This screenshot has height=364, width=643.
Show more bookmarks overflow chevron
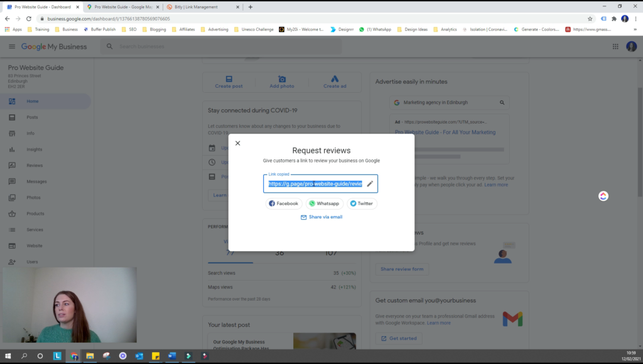[x=635, y=29]
